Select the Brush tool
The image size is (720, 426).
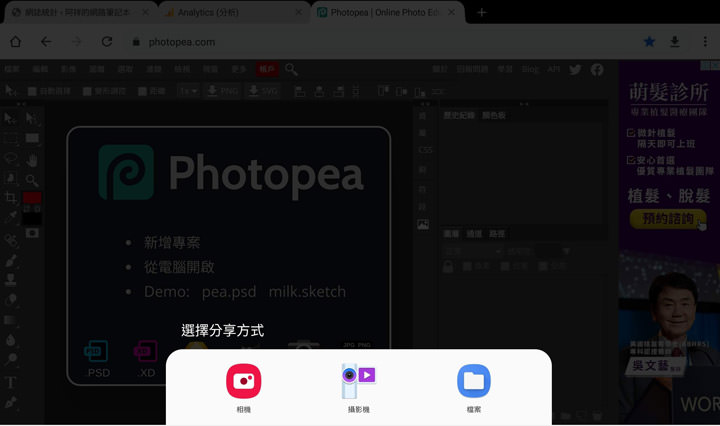(x=10, y=261)
